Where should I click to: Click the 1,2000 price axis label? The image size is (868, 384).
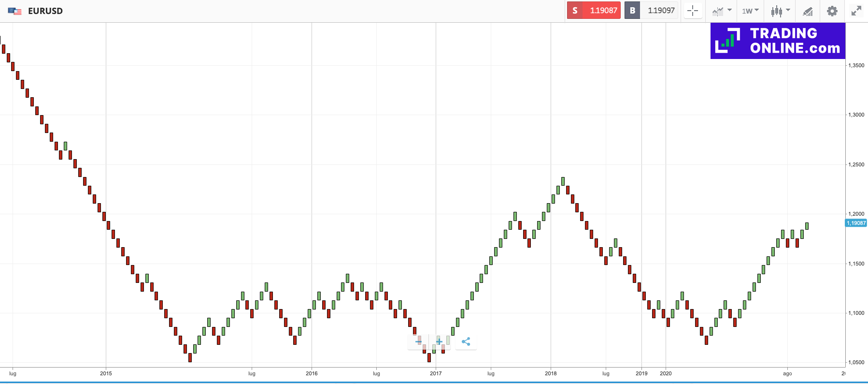point(856,214)
